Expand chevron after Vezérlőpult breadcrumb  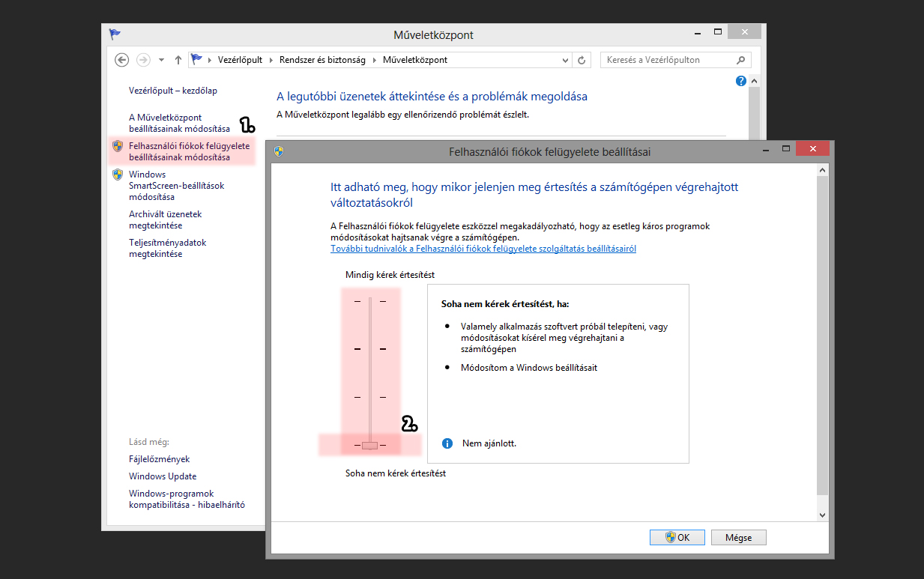pos(271,60)
